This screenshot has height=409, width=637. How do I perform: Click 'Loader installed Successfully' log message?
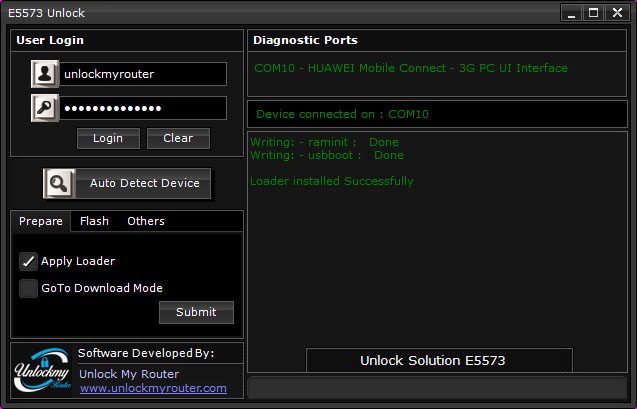click(332, 181)
